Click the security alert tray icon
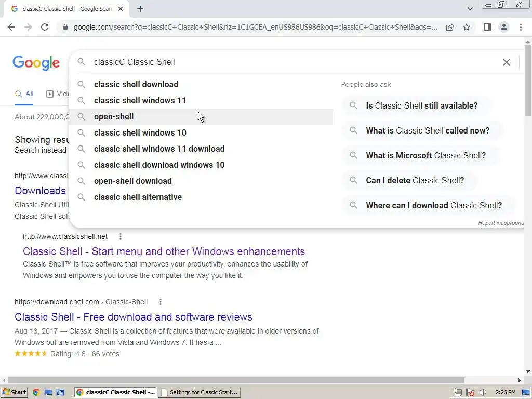 point(470,392)
